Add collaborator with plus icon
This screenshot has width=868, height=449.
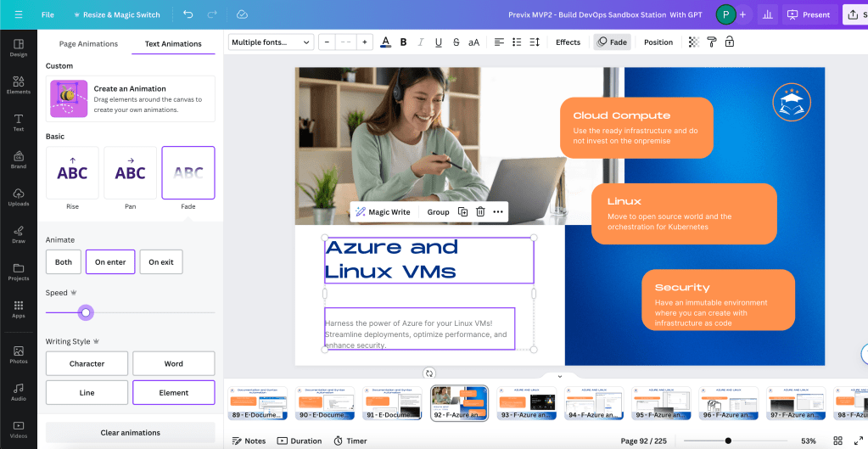pyautogui.click(x=742, y=14)
